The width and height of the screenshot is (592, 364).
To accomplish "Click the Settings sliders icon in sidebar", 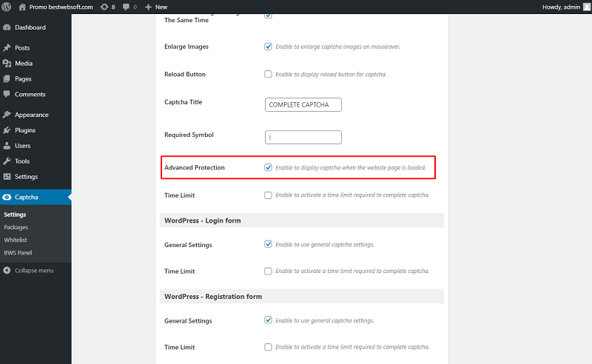I will coord(7,176).
